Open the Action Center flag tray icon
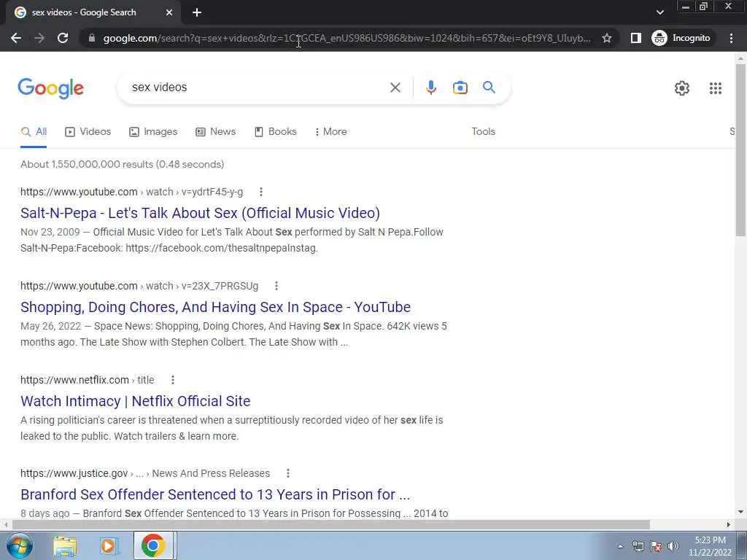 tap(656, 546)
